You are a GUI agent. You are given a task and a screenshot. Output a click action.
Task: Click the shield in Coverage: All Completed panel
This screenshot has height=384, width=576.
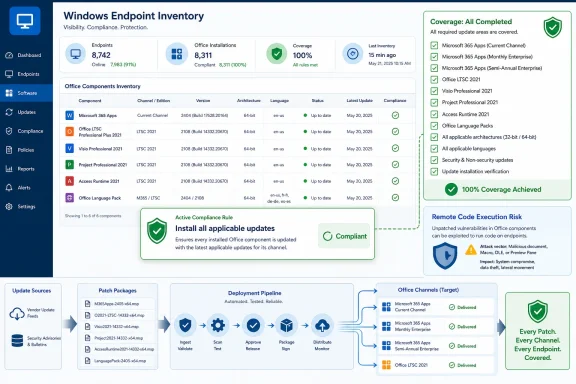tap(552, 27)
